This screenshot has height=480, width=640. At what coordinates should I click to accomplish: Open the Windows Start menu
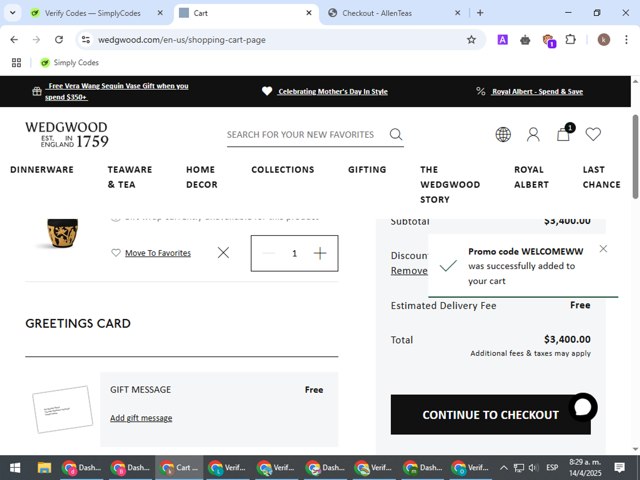[15, 468]
